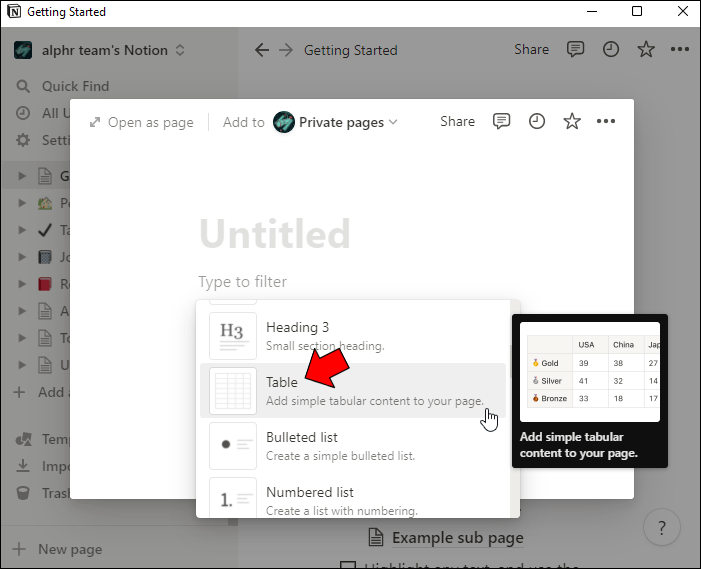Click the checkmark page icon in sidebar
Viewport: 701px width, 569px height.
pyautogui.click(x=45, y=230)
